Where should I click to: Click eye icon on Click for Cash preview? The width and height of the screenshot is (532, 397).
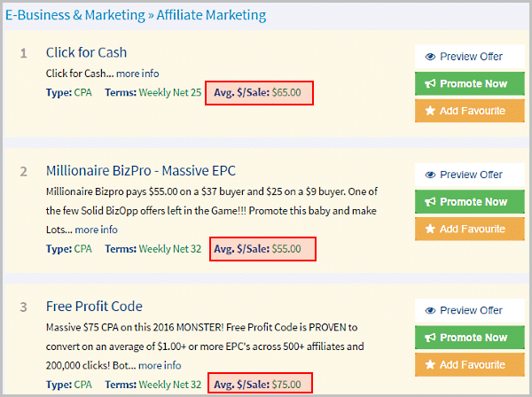pos(430,57)
